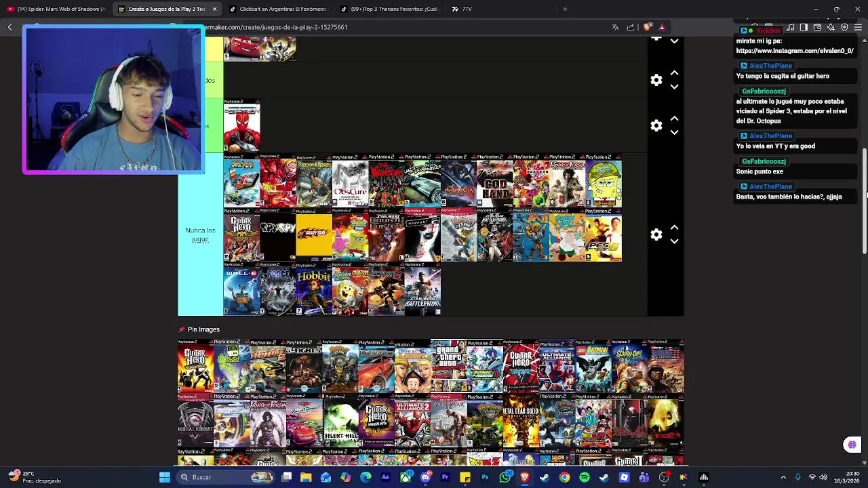
Task: Click the Pin Images label
Action: [x=203, y=329]
